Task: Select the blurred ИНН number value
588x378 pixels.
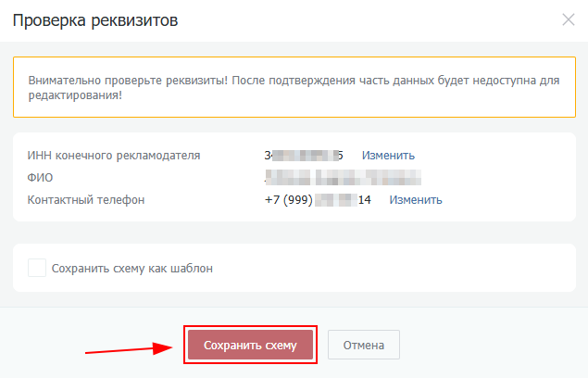Action: pyautogui.click(x=304, y=155)
